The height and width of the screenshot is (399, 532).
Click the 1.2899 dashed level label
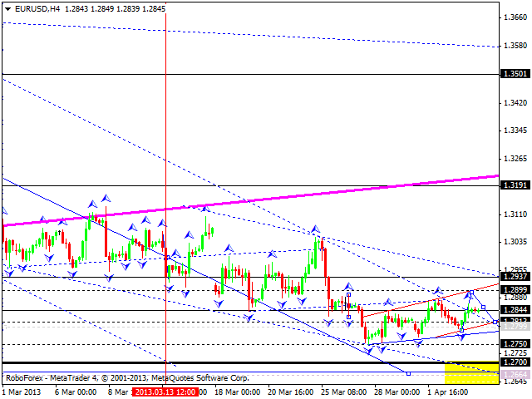[x=514, y=290]
